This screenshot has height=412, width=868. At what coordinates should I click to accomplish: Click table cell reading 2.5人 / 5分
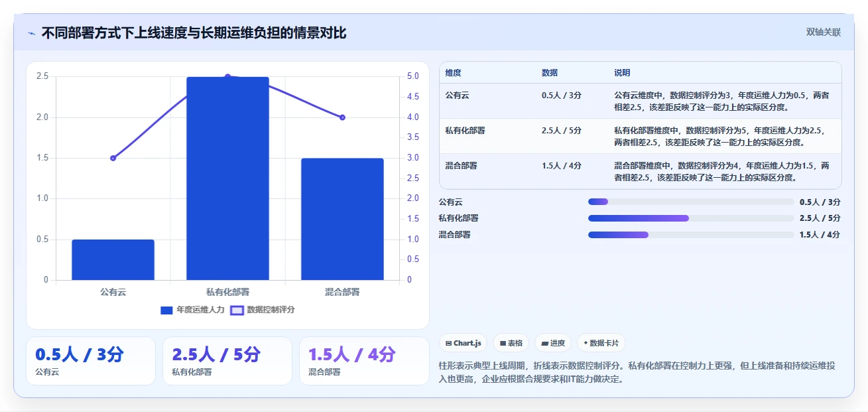[562, 131]
